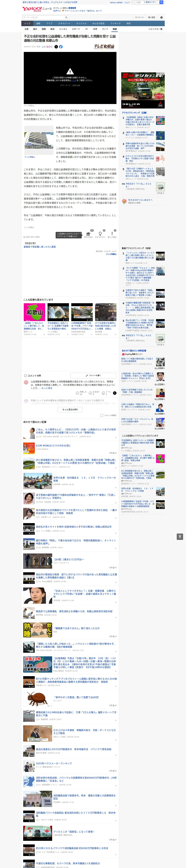186x868 pixels.
Task: Open マイページ link
Action: pos(139,17)
